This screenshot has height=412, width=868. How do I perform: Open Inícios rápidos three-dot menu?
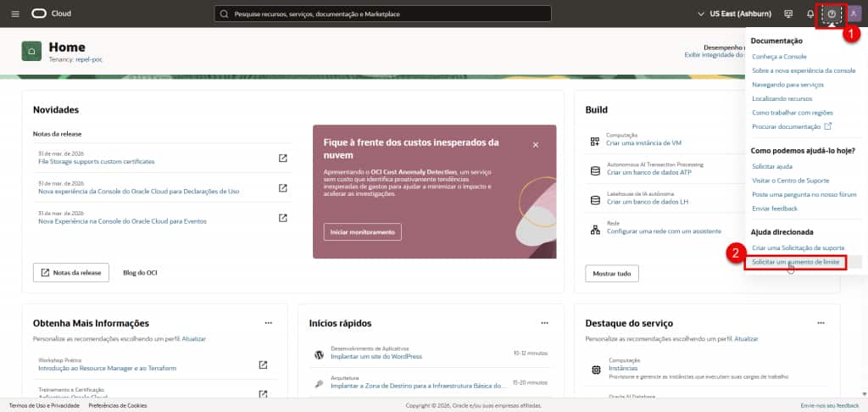click(x=545, y=323)
